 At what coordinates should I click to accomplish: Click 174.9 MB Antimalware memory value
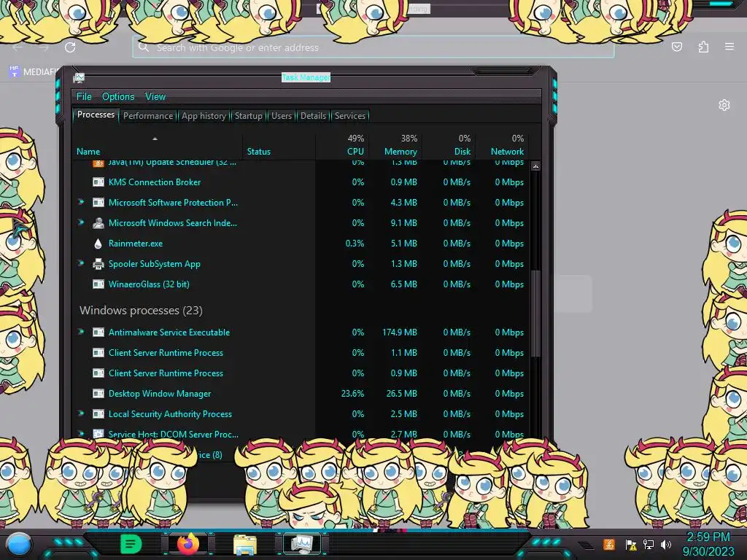pyautogui.click(x=400, y=332)
